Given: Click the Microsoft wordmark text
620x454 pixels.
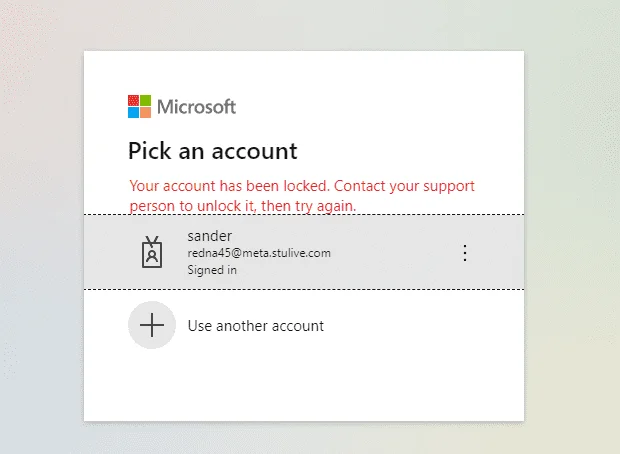Looking at the screenshot, I should [197, 107].
